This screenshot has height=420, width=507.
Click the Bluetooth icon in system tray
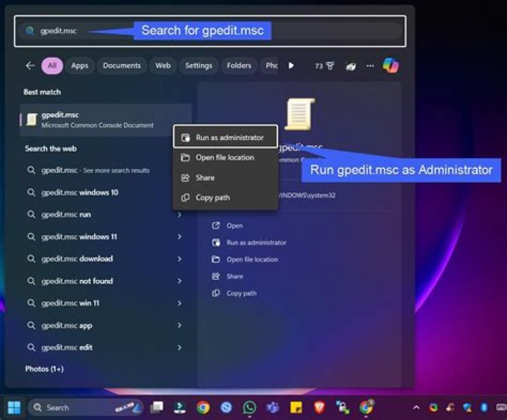click(484, 407)
